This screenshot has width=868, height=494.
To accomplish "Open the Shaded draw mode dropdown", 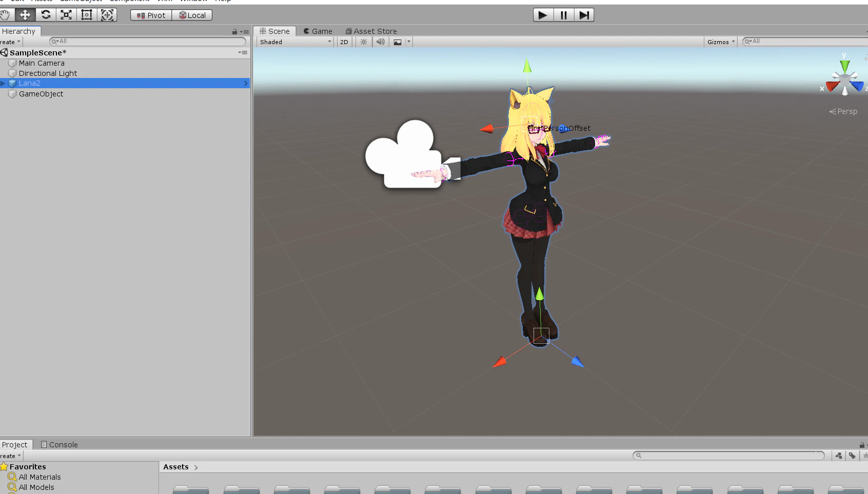I will [x=295, y=42].
